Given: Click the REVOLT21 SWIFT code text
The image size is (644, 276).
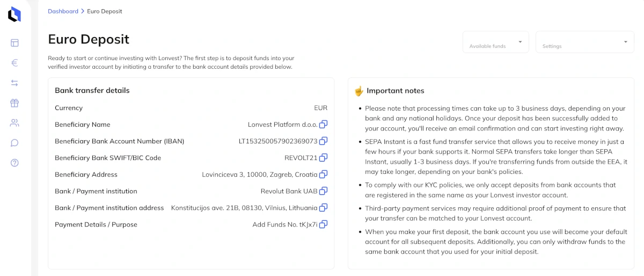Looking at the screenshot, I should pos(301,158).
